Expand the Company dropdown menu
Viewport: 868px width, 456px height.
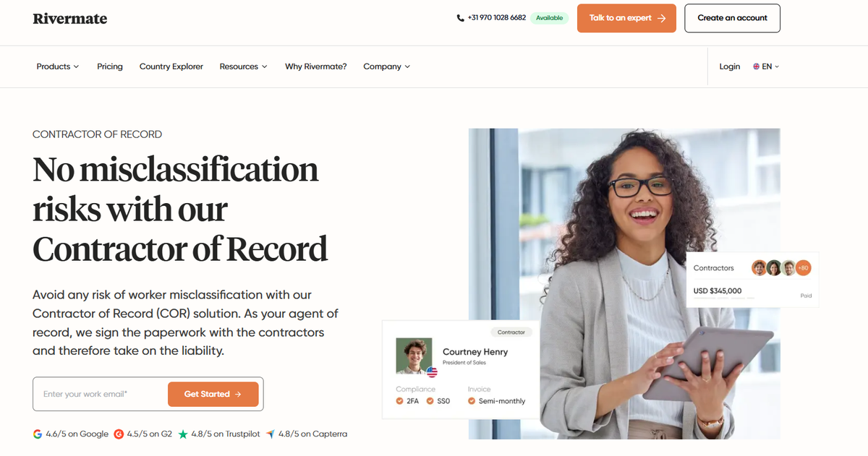[387, 66]
